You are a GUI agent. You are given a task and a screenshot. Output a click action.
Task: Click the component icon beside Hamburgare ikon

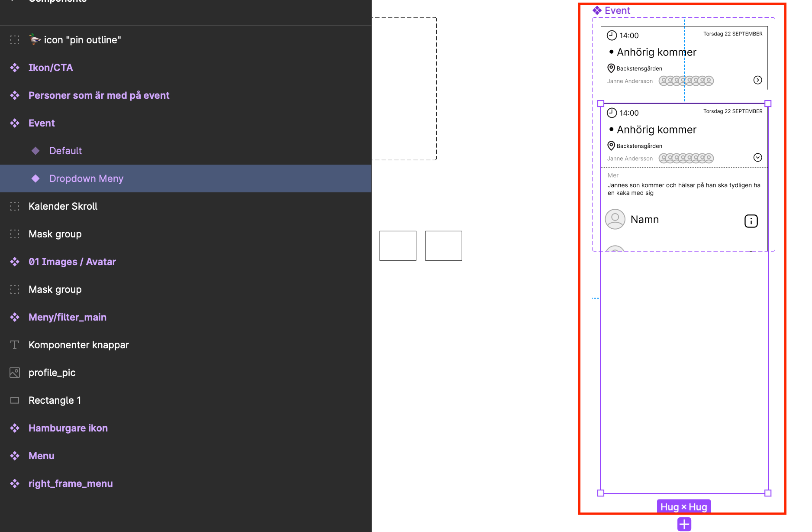coord(15,428)
